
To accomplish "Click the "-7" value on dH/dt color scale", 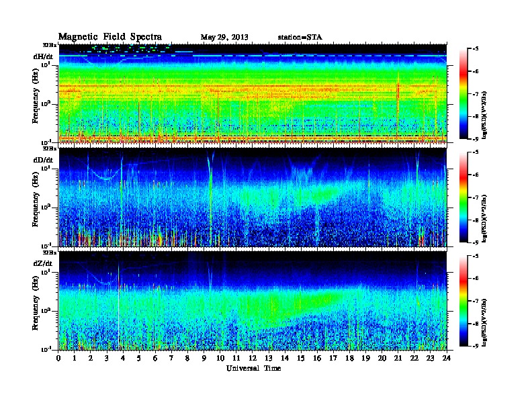I will pos(475,94).
